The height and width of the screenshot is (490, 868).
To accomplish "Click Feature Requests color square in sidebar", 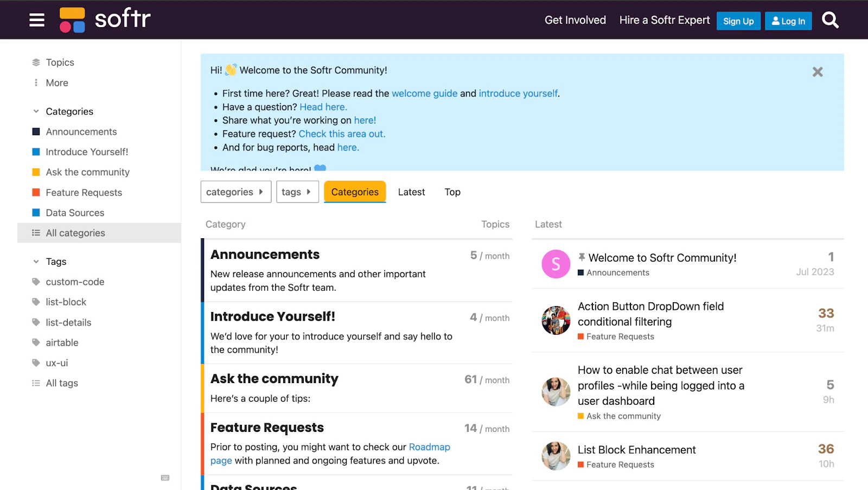I will click(x=36, y=192).
